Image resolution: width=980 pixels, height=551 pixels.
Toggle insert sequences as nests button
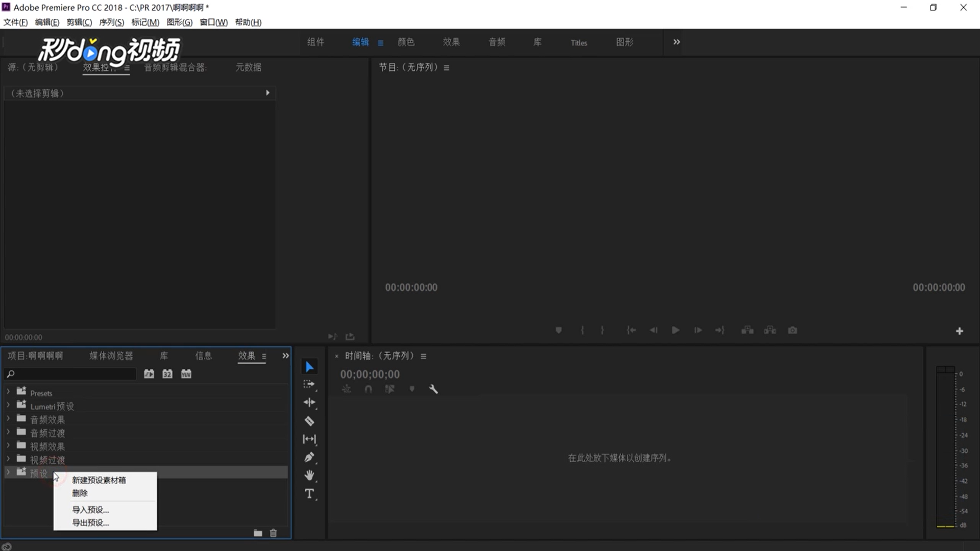coord(347,389)
